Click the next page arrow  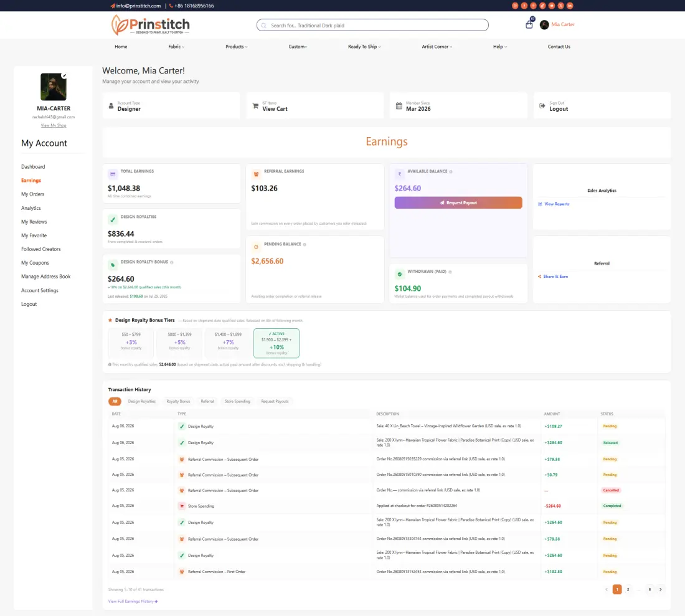tap(661, 590)
